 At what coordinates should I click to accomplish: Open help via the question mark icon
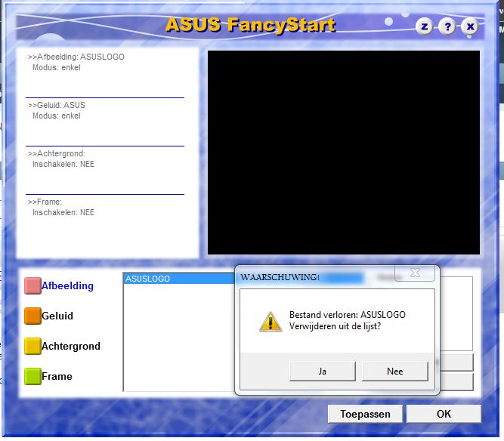click(447, 26)
